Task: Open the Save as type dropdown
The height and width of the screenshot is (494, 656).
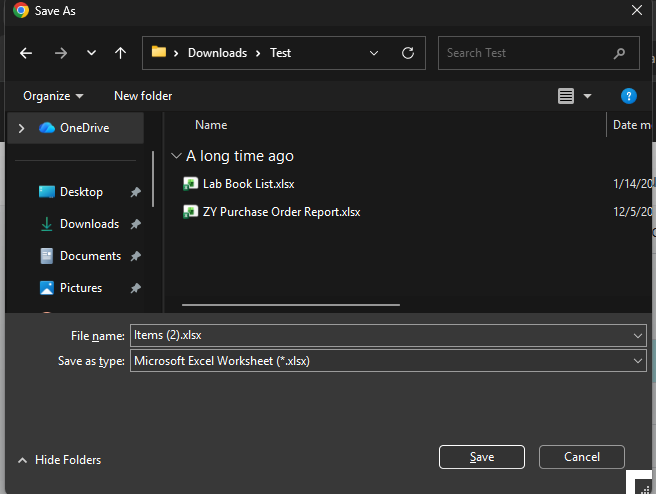Action: click(x=638, y=361)
